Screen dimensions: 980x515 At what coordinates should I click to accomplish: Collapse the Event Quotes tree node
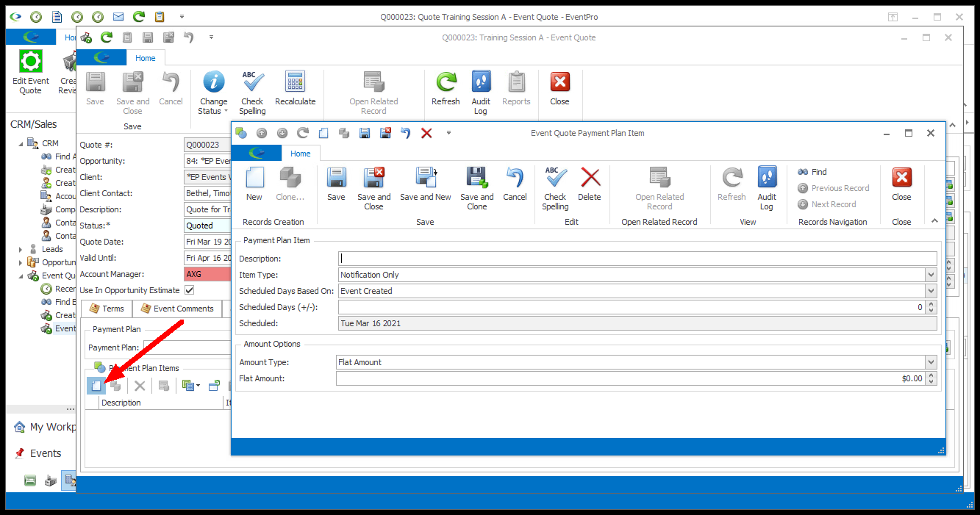click(21, 276)
